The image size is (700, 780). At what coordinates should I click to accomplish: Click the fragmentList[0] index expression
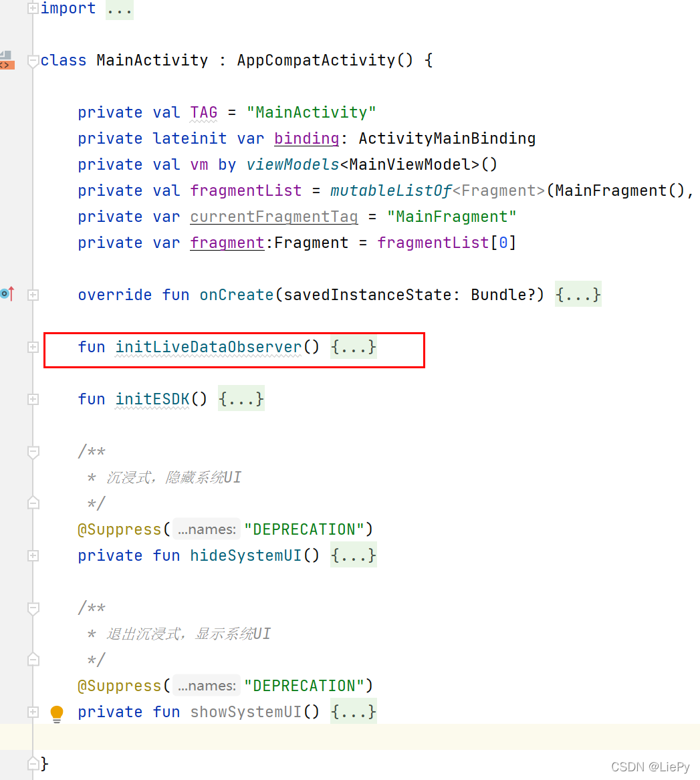click(x=447, y=243)
